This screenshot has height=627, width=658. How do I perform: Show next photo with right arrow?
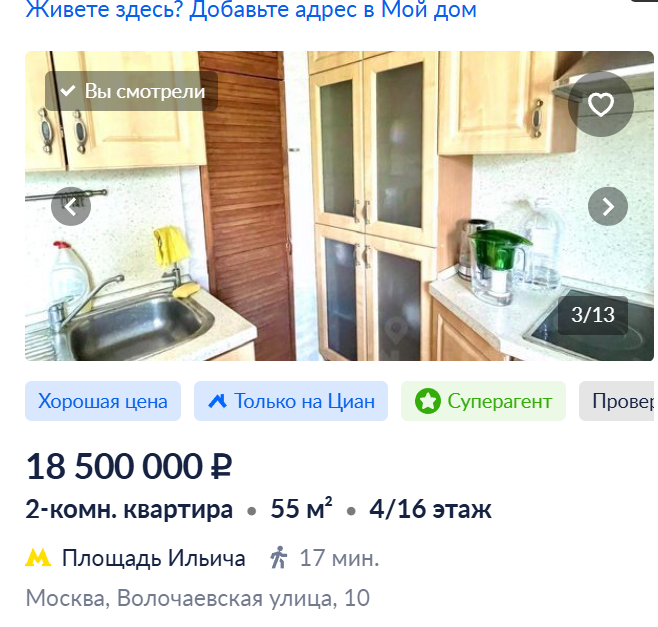coord(608,206)
